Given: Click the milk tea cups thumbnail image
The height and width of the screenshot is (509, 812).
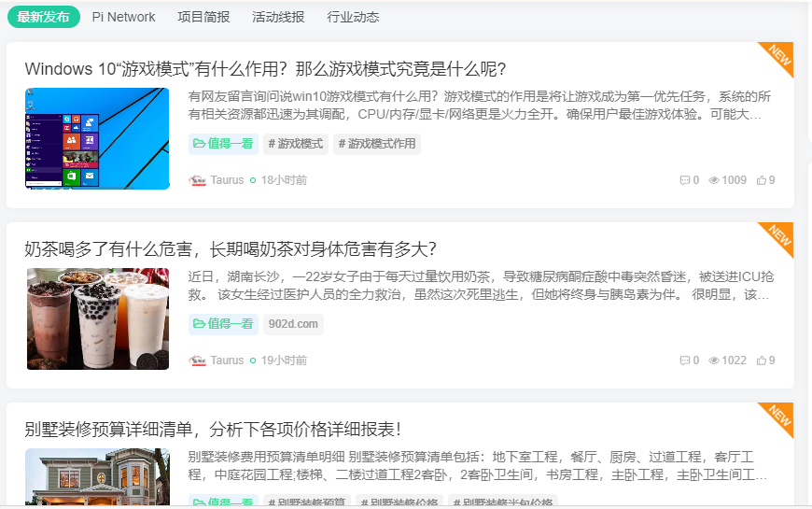Looking at the screenshot, I should pyautogui.click(x=97, y=318).
